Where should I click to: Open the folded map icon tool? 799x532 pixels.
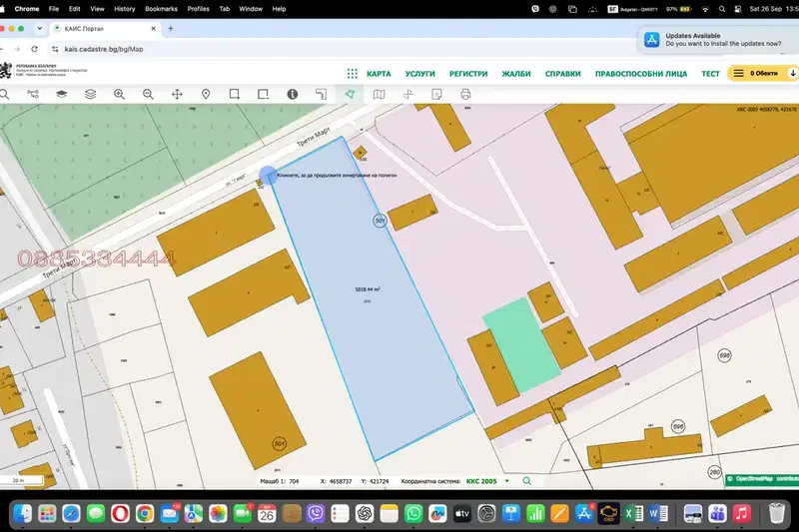(x=380, y=94)
